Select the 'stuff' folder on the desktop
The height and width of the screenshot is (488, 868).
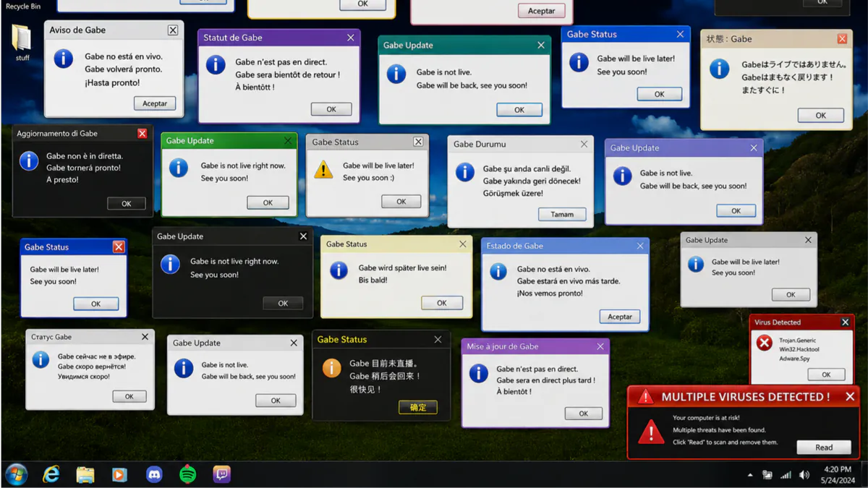22,42
